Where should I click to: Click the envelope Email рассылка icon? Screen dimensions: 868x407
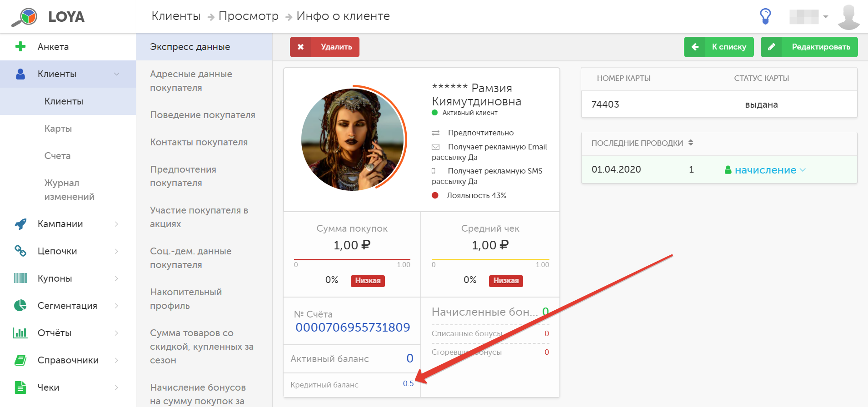click(435, 147)
